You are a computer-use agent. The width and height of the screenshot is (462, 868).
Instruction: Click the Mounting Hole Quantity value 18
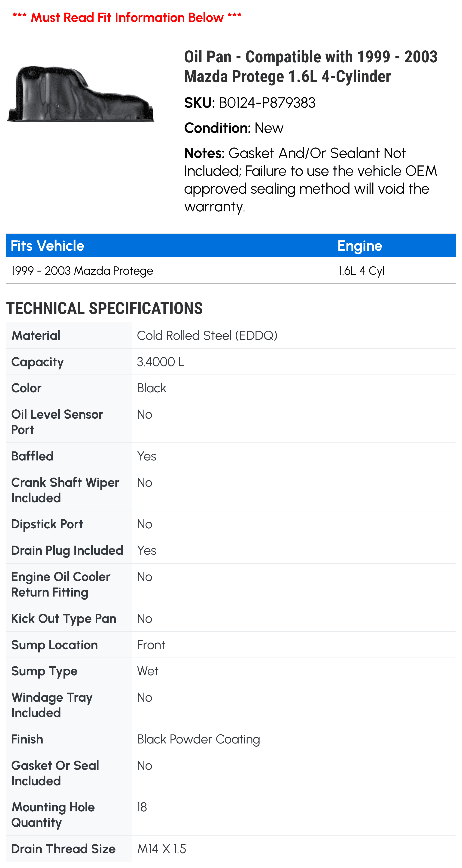(142, 807)
